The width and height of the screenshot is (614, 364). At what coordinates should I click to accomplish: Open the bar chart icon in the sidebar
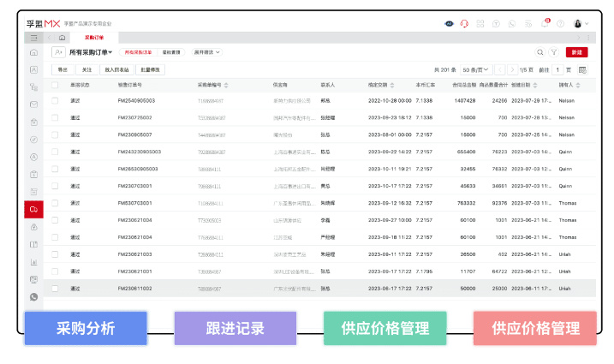click(33, 261)
